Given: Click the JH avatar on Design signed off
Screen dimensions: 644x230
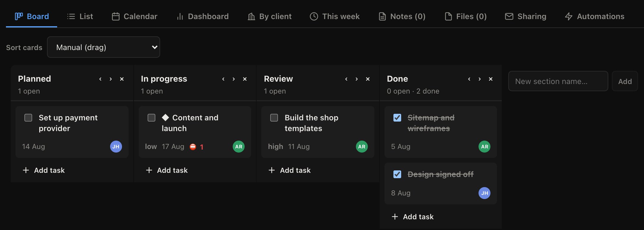Looking at the screenshot, I should click(x=484, y=193).
